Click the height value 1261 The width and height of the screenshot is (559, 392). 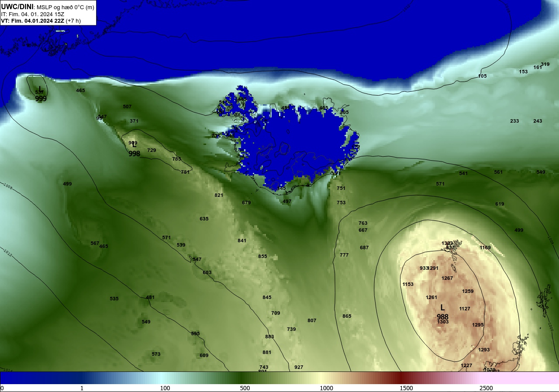(431, 297)
